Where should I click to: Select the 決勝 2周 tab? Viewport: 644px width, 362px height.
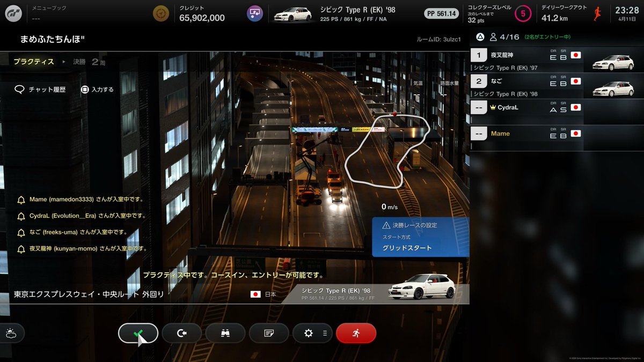(89, 62)
